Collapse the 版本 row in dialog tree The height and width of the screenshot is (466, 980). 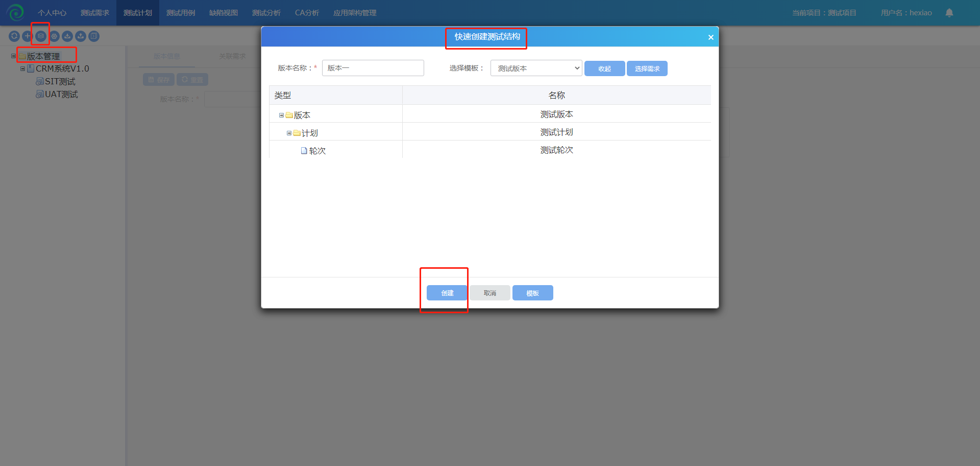point(281,115)
